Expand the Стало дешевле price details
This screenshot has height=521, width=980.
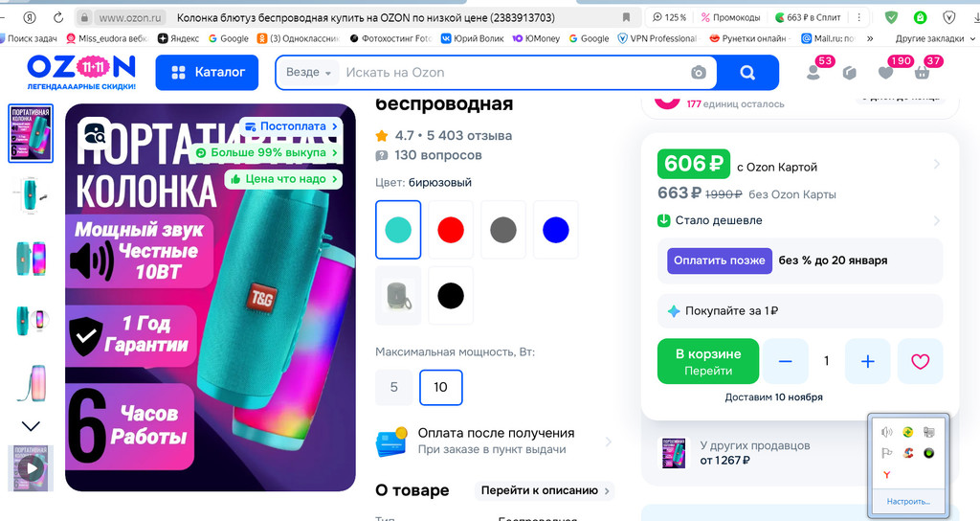click(799, 220)
